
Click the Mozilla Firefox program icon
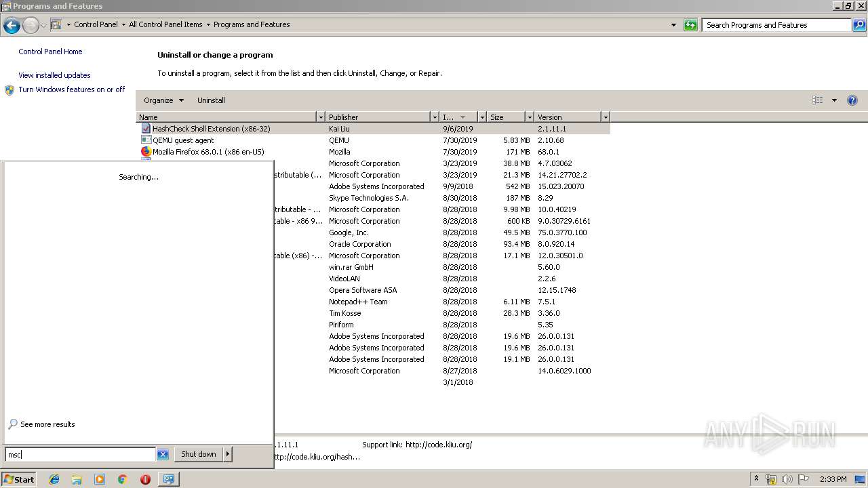146,152
